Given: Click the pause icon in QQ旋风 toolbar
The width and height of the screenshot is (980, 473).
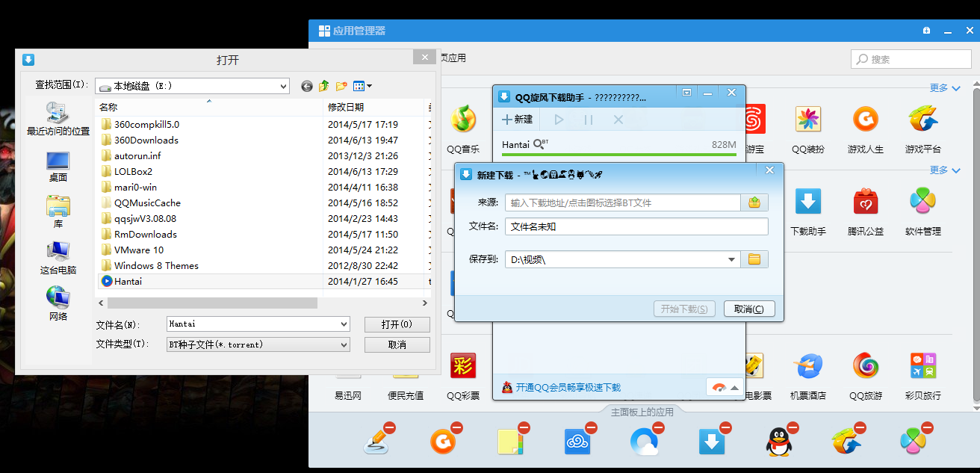Looking at the screenshot, I should click(x=589, y=120).
